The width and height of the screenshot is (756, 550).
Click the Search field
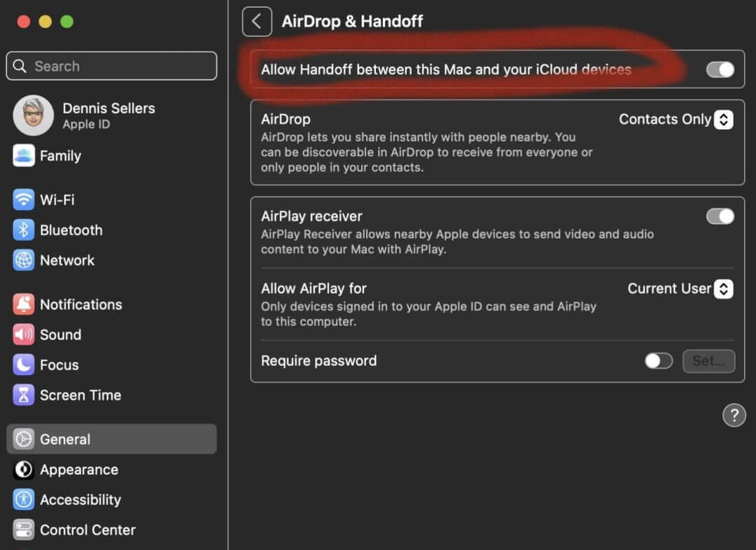(x=111, y=66)
